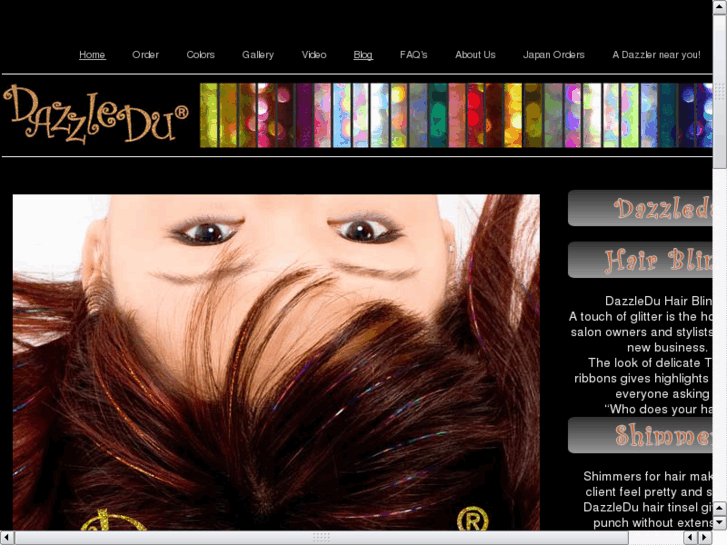Viewport: 727px width, 545px height.
Task: Click the DazzleDu logo
Action: click(96, 115)
